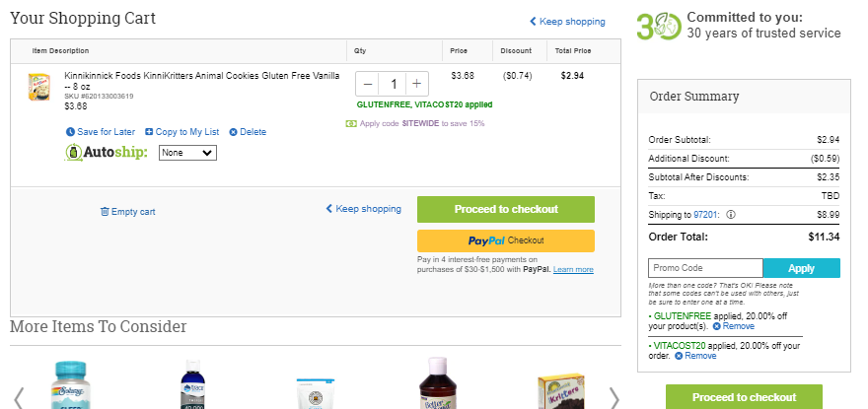Click the Save for Later clock icon
The width and height of the screenshot is (868, 409).
tap(70, 132)
